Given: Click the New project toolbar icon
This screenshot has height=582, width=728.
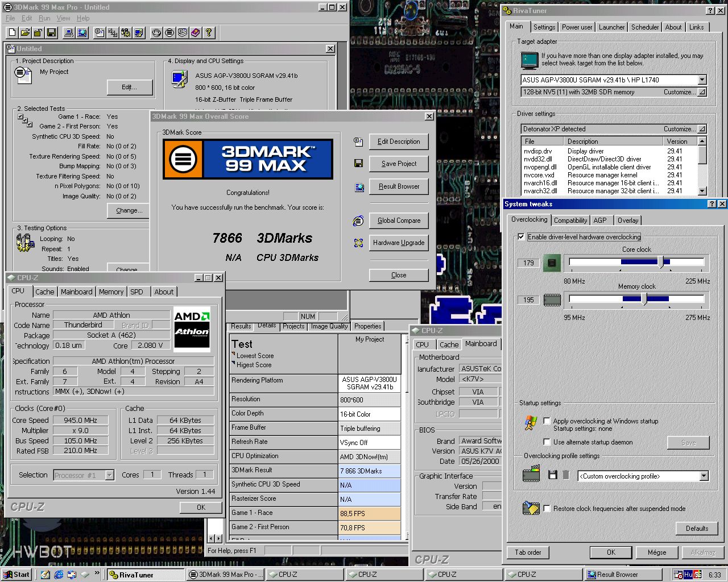Looking at the screenshot, I should pyautogui.click(x=12, y=33).
